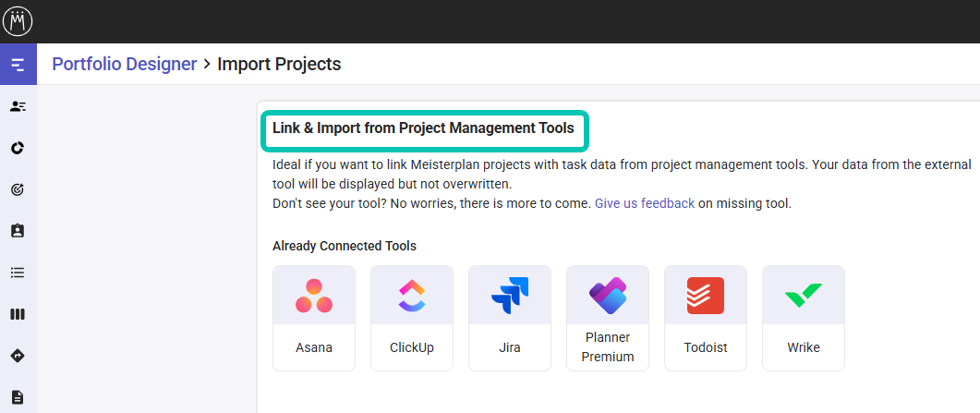
Task: Open the target goals sidebar icon
Action: pyautogui.click(x=18, y=190)
